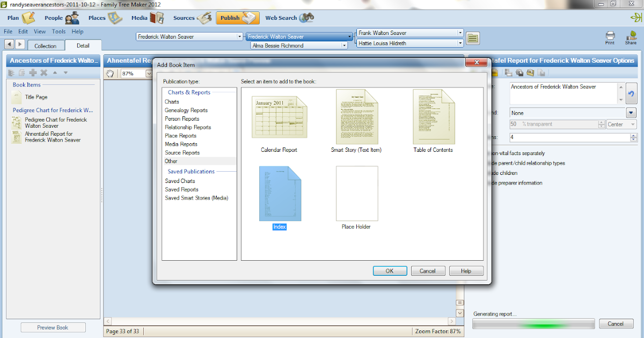Open the zoom percentage dropdown
644x338 pixels.
150,74
